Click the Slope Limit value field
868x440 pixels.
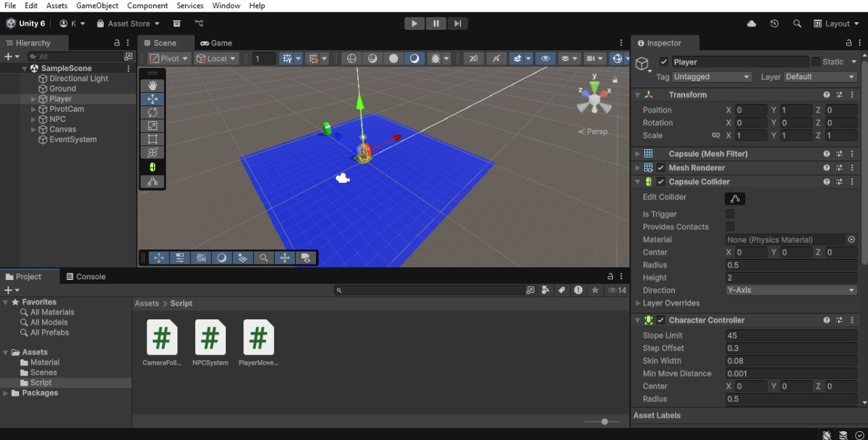click(x=791, y=336)
